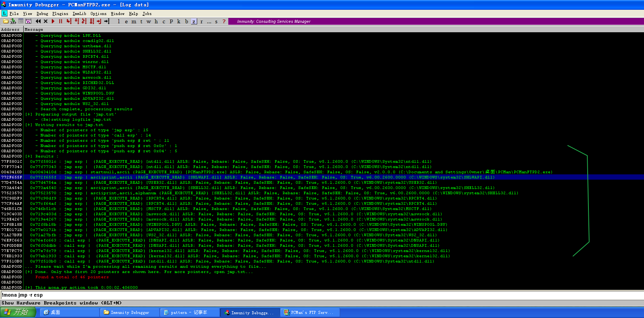Viewport: 644px width, 318px height.
Task: Open run trace with the '...' button
Action: pyautogui.click(x=209, y=21)
